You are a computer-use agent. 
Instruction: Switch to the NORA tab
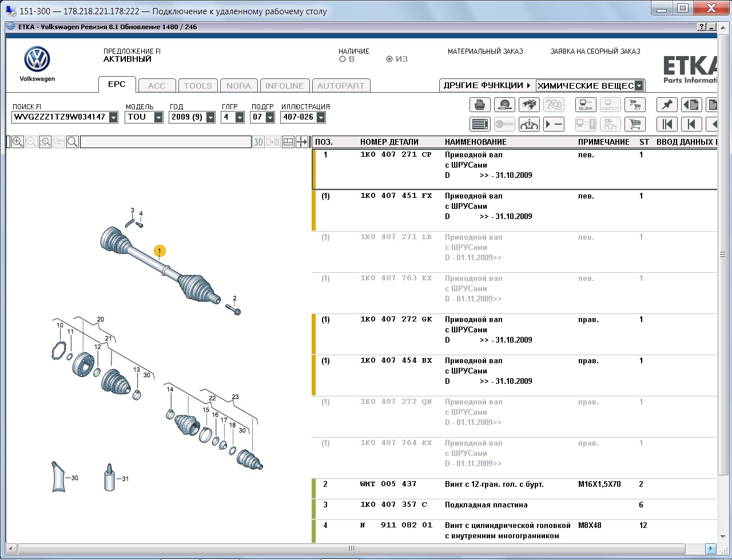click(x=238, y=86)
